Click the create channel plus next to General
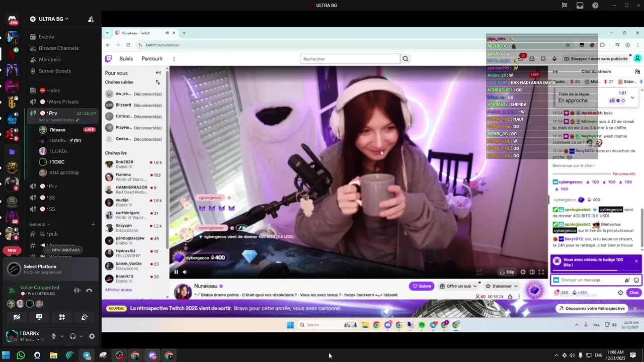Image resolution: width=644 pixels, height=362 pixels. tap(93, 224)
